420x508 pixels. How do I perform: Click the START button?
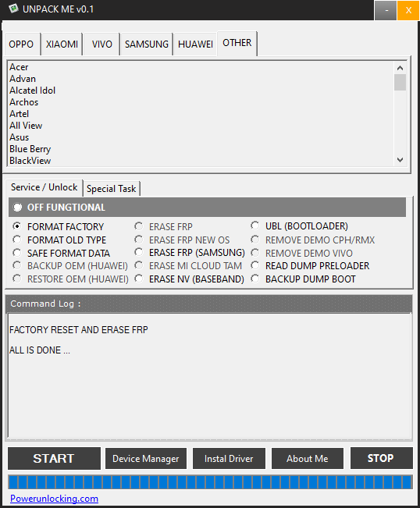(54, 458)
